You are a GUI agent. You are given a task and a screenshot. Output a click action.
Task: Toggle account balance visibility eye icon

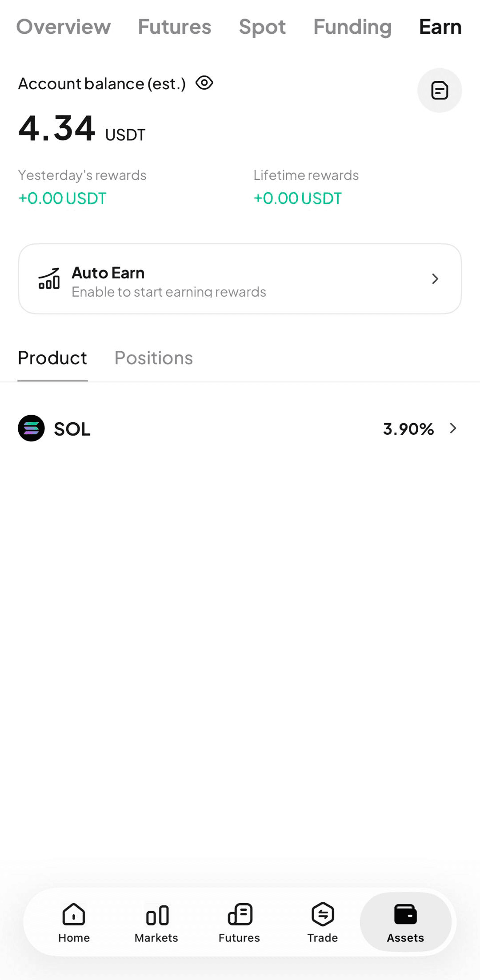click(x=204, y=83)
